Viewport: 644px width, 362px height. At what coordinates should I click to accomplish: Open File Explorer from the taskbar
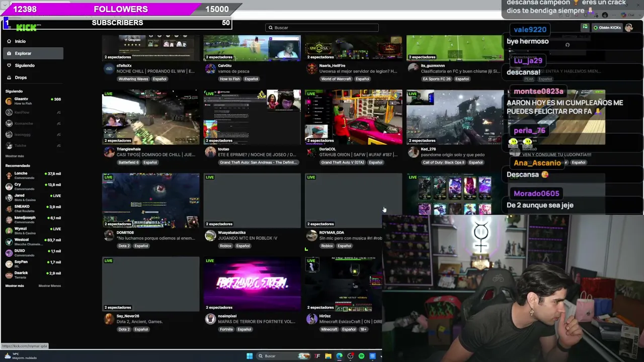pyautogui.click(x=328, y=356)
